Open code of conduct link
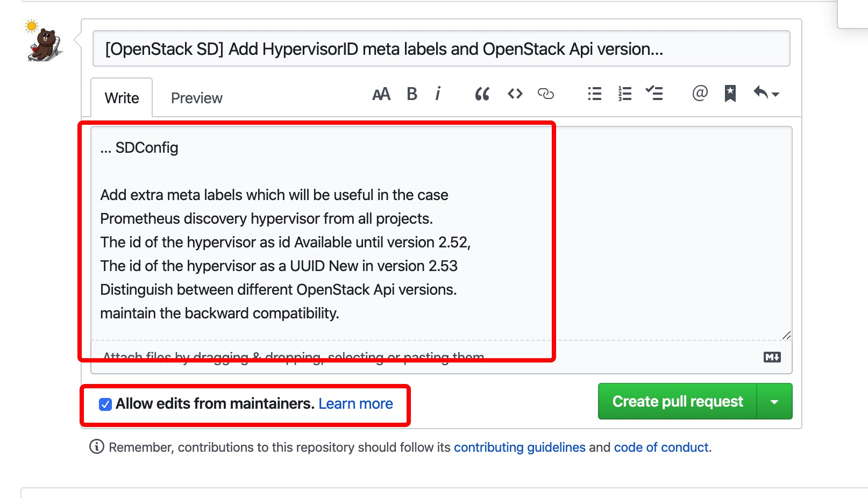This screenshot has height=498, width=868. pyautogui.click(x=661, y=447)
